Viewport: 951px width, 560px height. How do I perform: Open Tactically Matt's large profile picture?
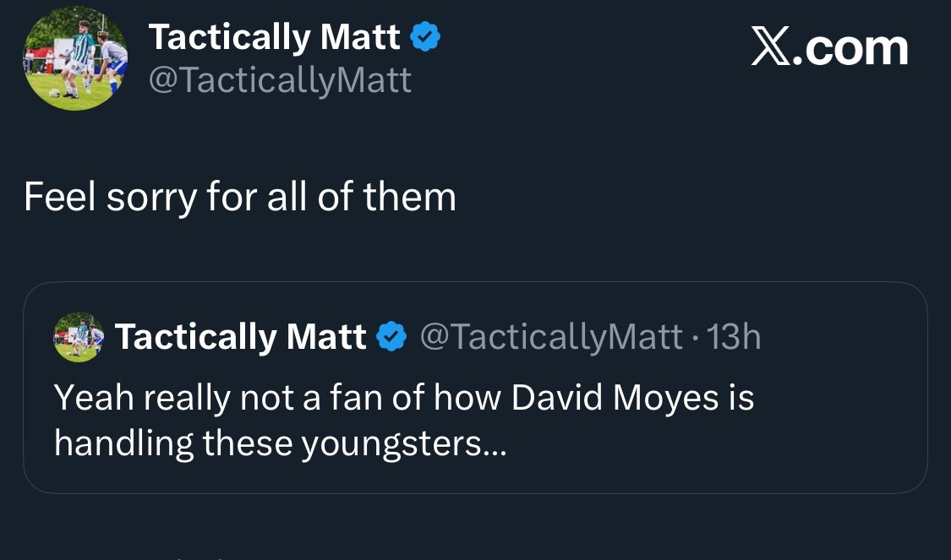pyautogui.click(x=76, y=58)
